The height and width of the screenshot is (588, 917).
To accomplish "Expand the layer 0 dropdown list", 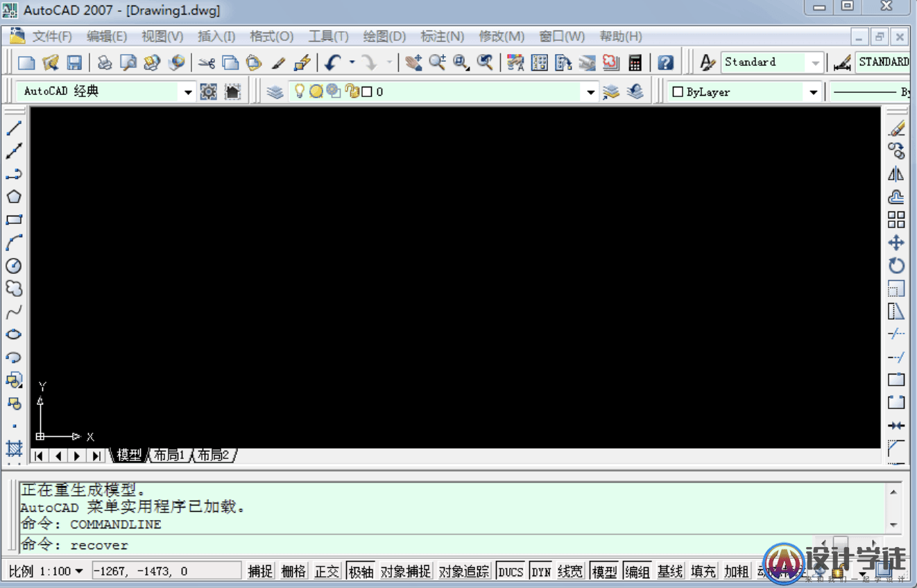I will tap(590, 92).
